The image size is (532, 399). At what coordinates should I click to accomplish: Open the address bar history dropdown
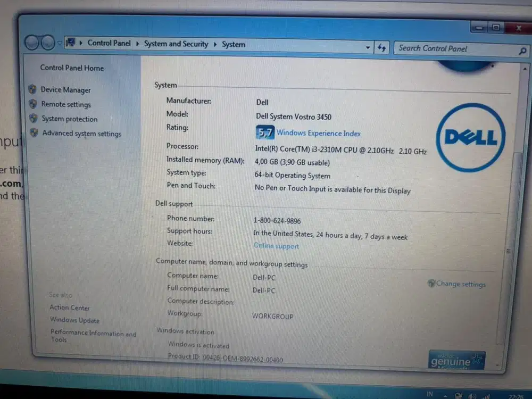368,47
